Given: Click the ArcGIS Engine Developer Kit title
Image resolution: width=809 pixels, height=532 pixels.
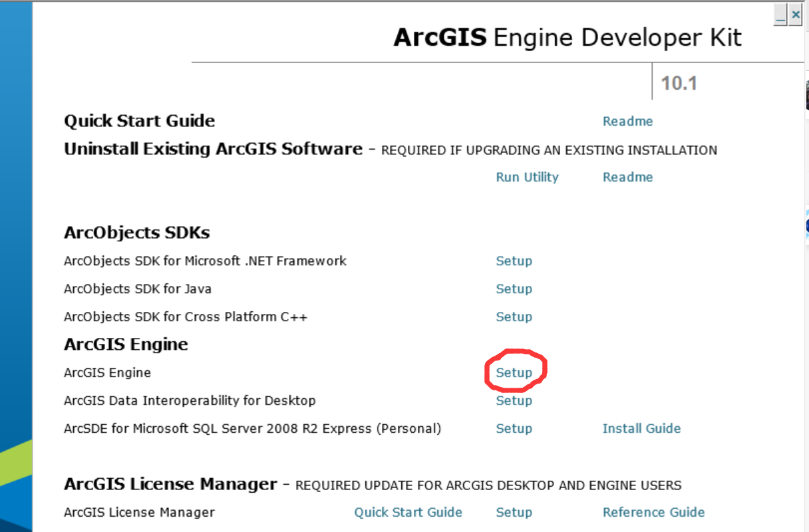Looking at the screenshot, I should click(567, 37).
